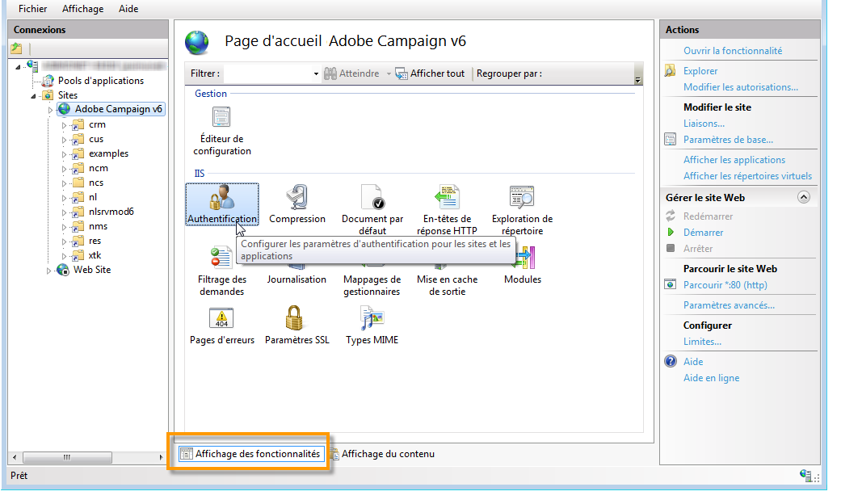Click the Web Site globe tree icon
841x504 pixels.
[63, 270]
